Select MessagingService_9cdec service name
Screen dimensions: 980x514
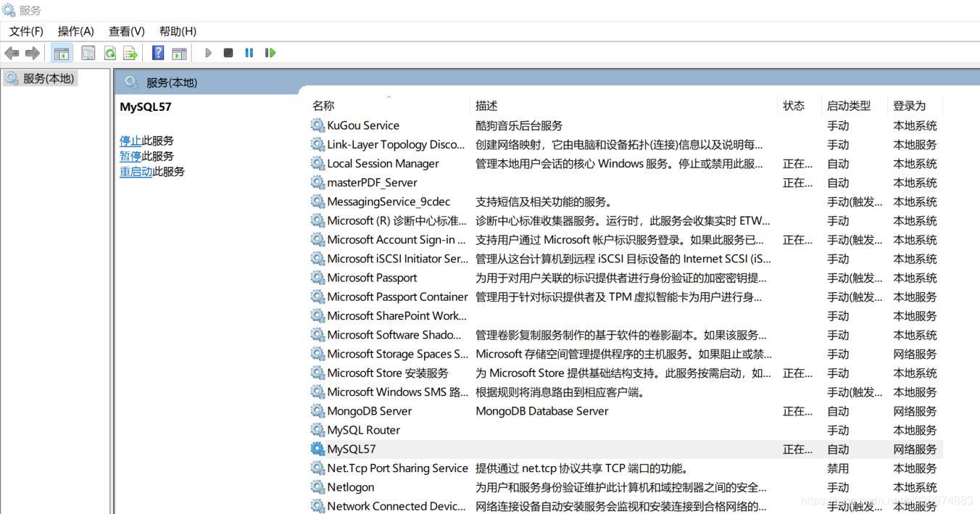pos(389,202)
